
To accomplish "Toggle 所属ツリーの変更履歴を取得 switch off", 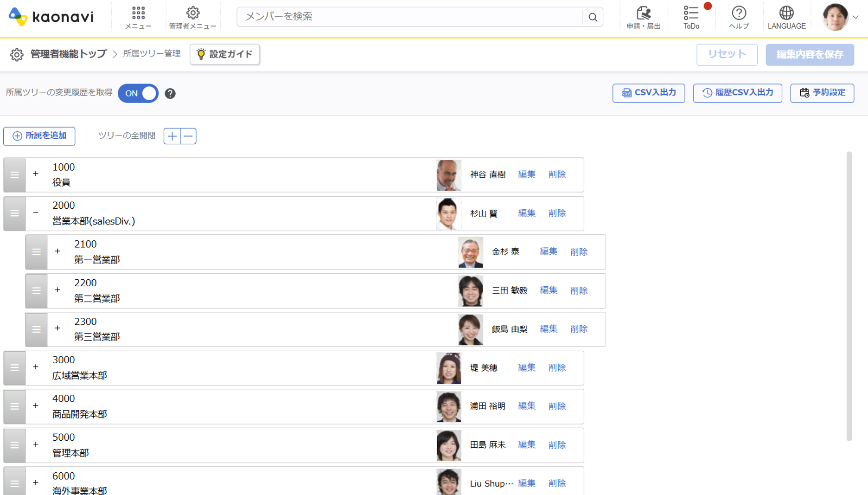I will [138, 93].
